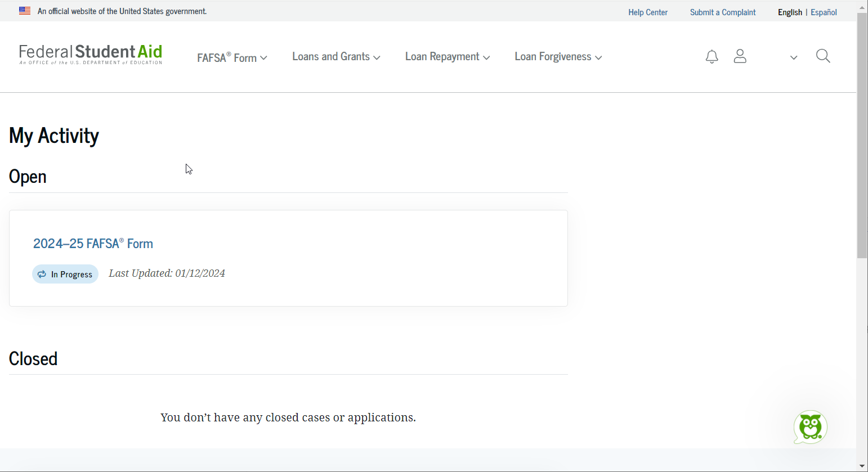The height and width of the screenshot is (472, 868).
Task: Select English language
Action: (790, 12)
